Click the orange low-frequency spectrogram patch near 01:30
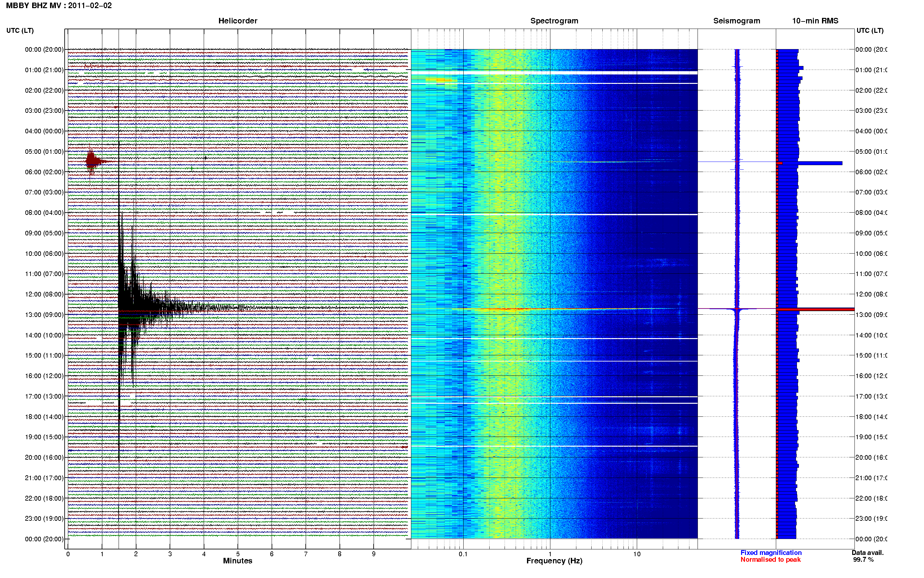 (x=440, y=80)
